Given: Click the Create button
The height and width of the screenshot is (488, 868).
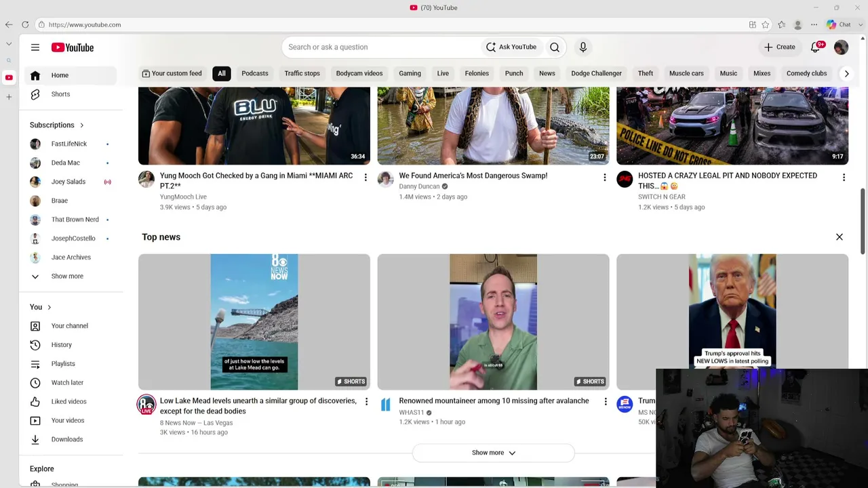Looking at the screenshot, I should tap(779, 47).
